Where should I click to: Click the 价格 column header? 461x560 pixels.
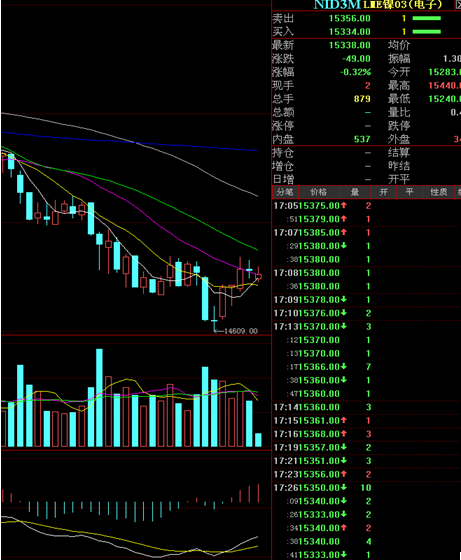tap(318, 192)
